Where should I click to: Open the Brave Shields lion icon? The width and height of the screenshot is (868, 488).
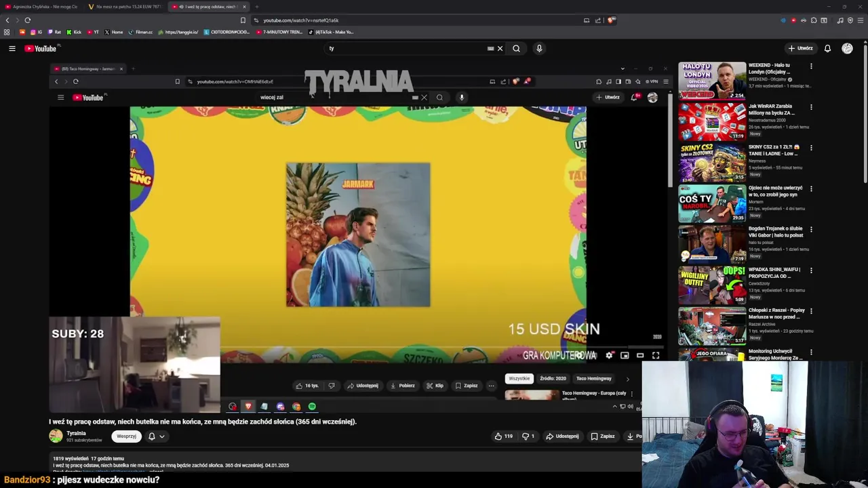click(x=611, y=20)
